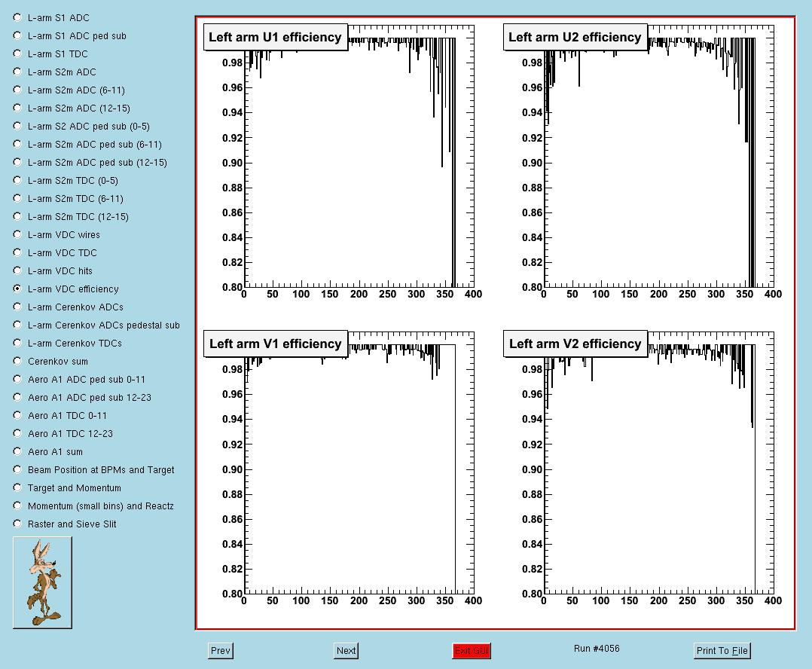Show the L-arm VDC wires page

pyautogui.click(x=17, y=234)
